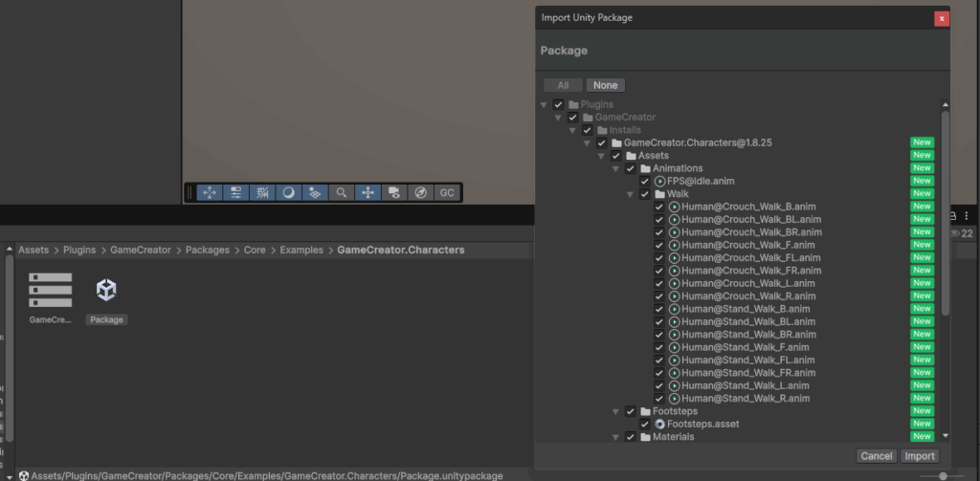980x481 pixels.
Task: Click the All button in import dialog
Action: (x=563, y=85)
